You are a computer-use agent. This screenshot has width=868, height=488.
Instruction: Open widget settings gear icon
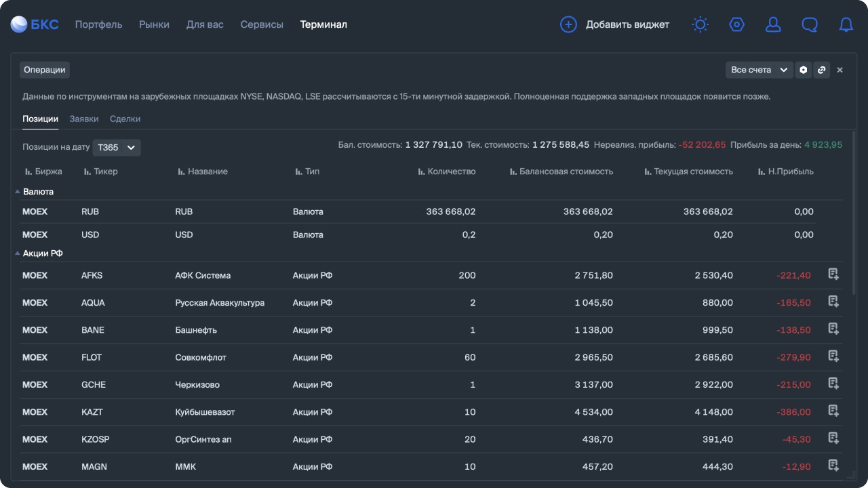804,70
